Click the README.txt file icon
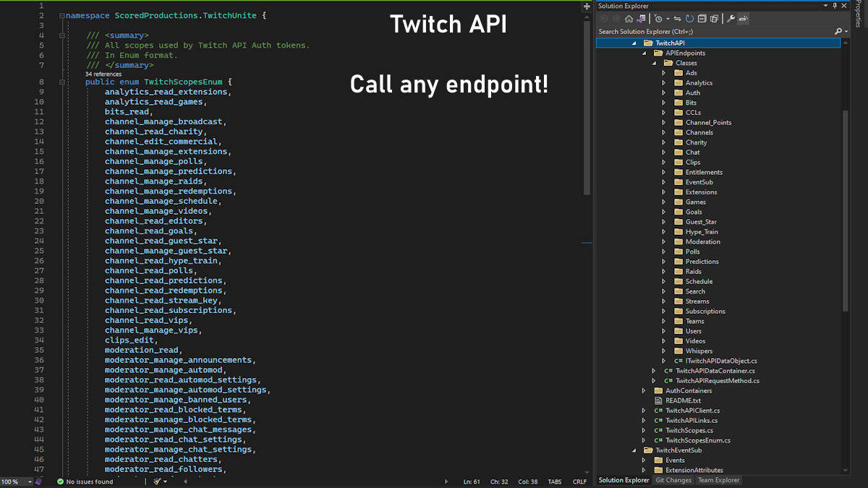Image resolution: width=868 pixels, height=488 pixels. click(658, 401)
